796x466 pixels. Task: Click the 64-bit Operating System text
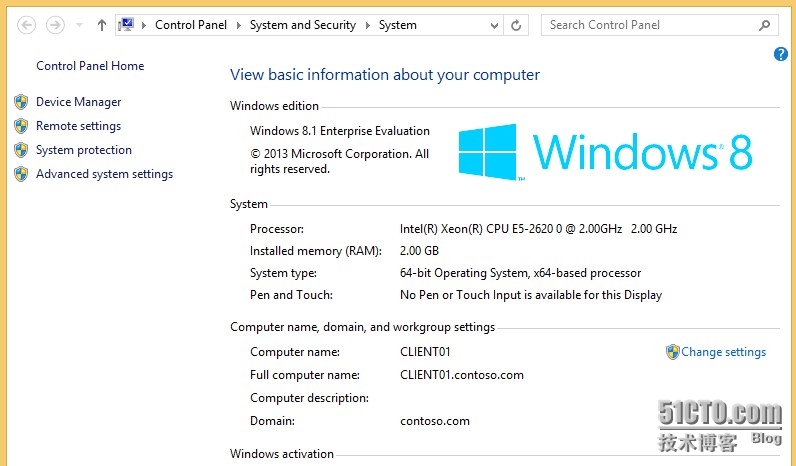coord(520,273)
